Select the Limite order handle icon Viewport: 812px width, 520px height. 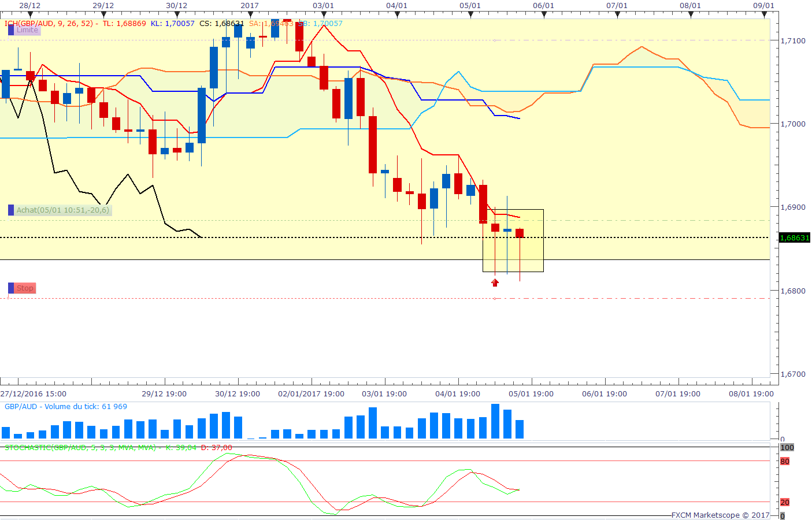(x=11, y=30)
